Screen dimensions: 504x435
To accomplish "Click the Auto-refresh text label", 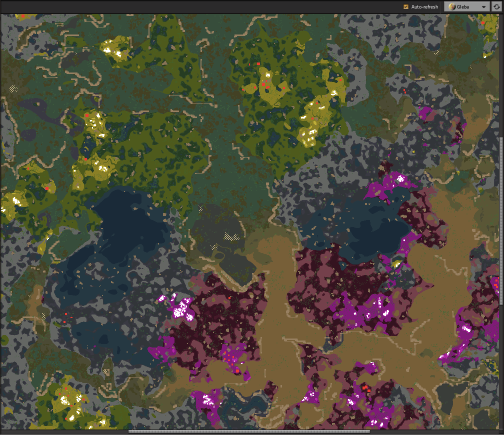I will 424,7.
